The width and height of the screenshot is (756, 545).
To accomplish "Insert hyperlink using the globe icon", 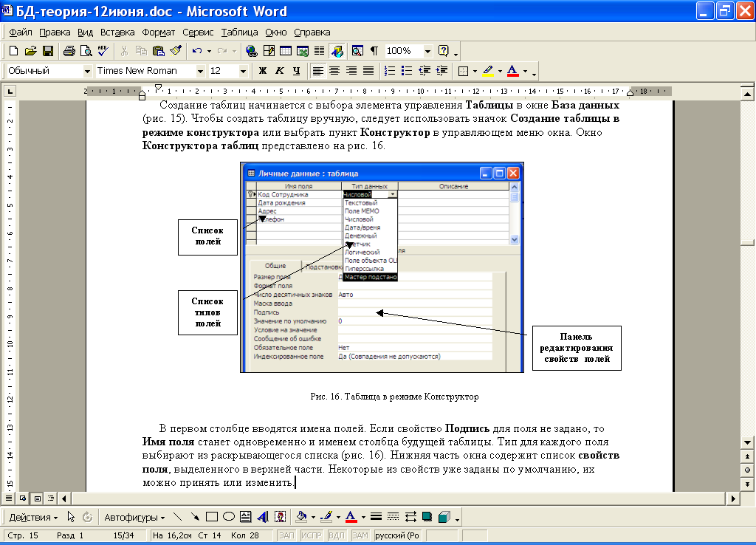I will 251,51.
